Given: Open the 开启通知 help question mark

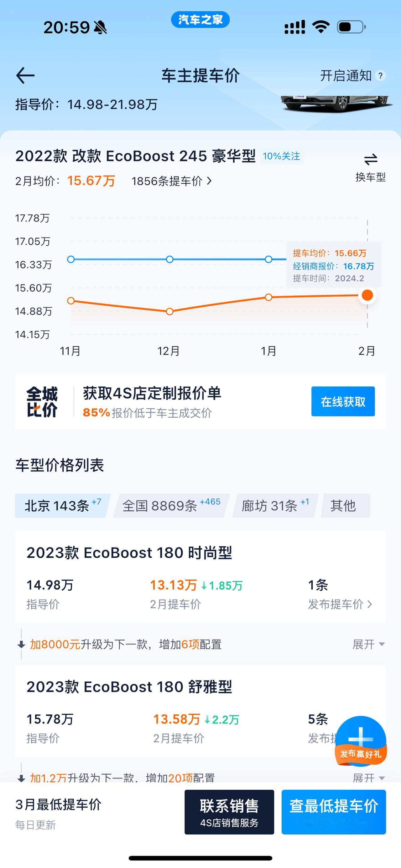Looking at the screenshot, I should (380, 75).
